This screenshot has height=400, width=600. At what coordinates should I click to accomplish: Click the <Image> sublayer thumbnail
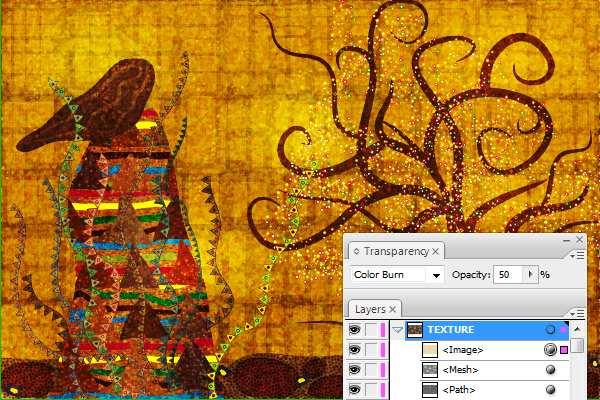pyautogui.click(x=430, y=349)
